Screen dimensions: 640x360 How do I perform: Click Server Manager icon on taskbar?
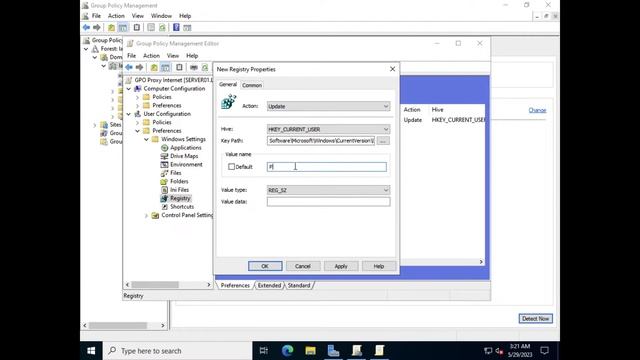tap(333, 351)
